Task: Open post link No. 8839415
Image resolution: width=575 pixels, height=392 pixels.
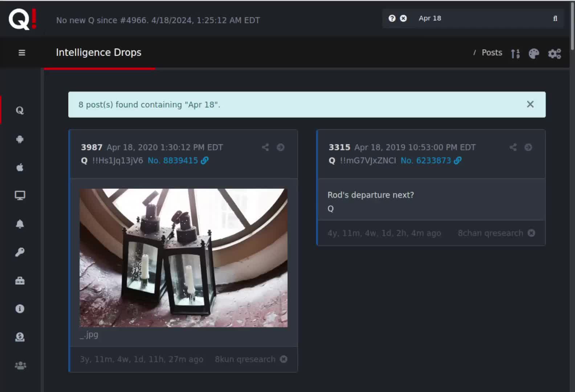Action: coord(178,160)
